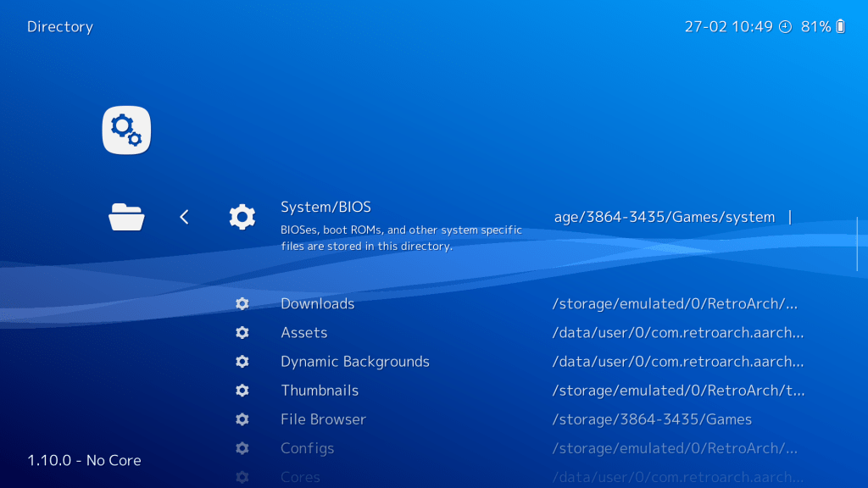
Task: Select the gear icon beside System/BIOS
Action: pos(242,216)
